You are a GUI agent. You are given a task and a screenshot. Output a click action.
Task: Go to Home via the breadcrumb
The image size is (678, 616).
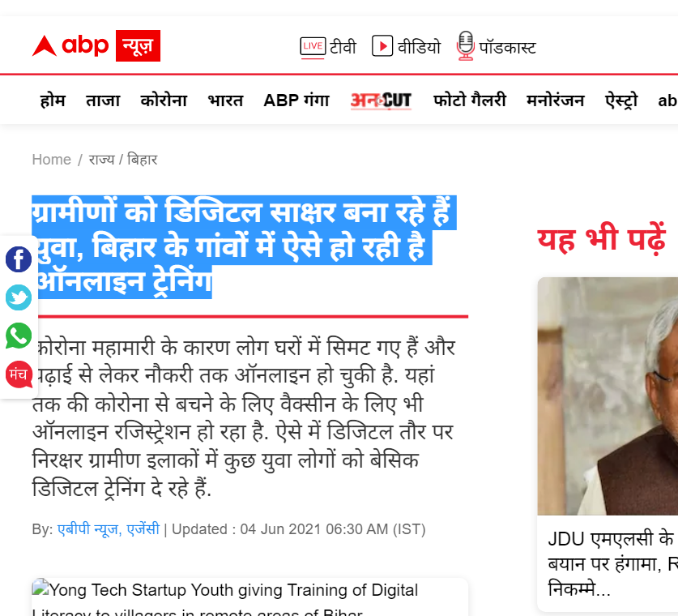click(51, 160)
